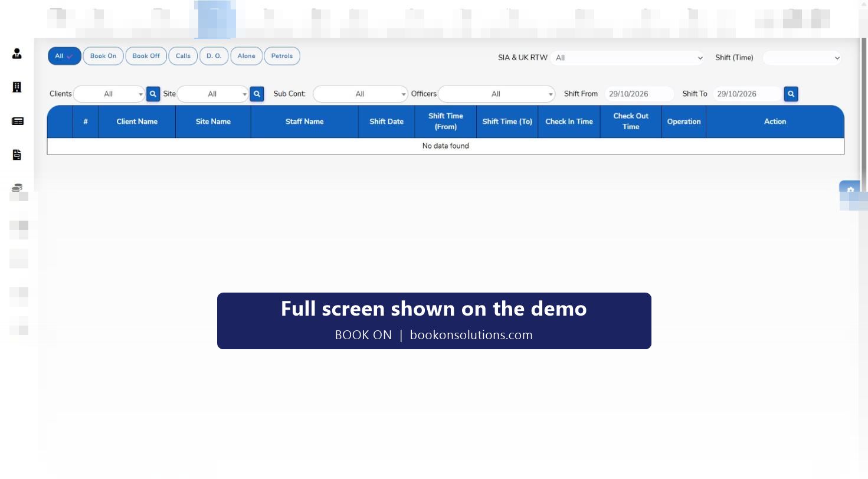Open the building icon in sidebar
The image size is (868, 479).
point(17,87)
